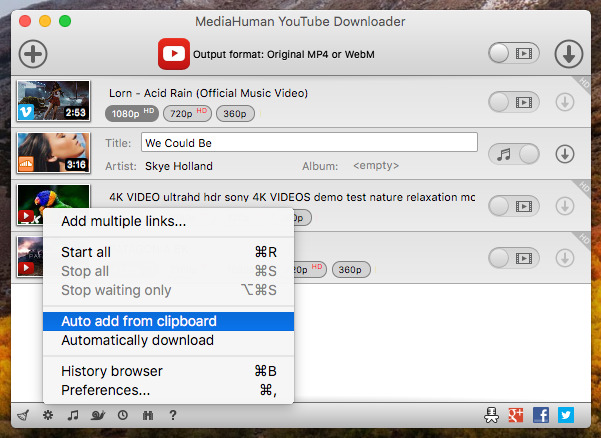This screenshot has width=601, height=438.
Task: Toggle video/audio switch for 4K VIDEO item
Action: pyautogui.click(x=514, y=206)
